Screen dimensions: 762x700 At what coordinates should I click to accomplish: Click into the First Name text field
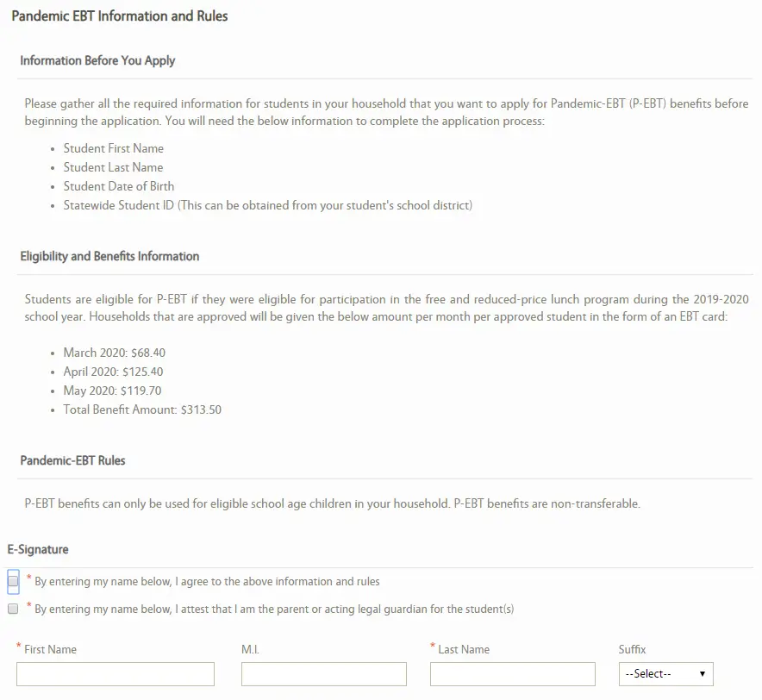[116, 673]
